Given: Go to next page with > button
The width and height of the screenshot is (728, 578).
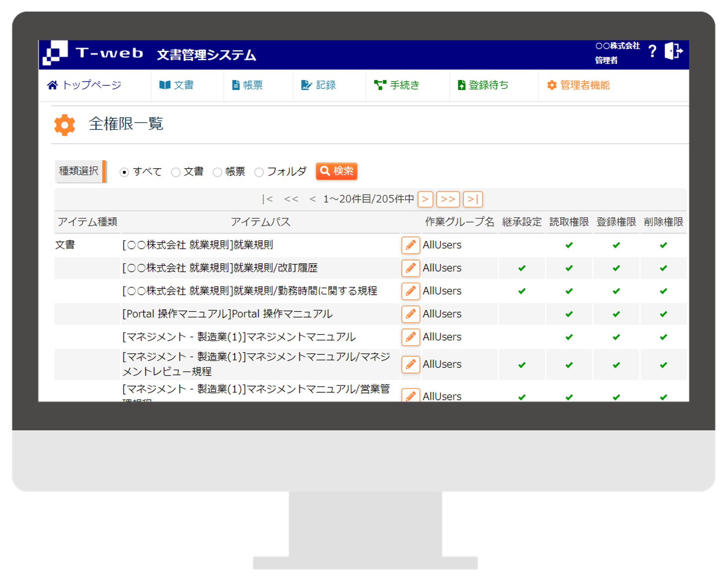Looking at the screenshot, I should click(425, 199).
